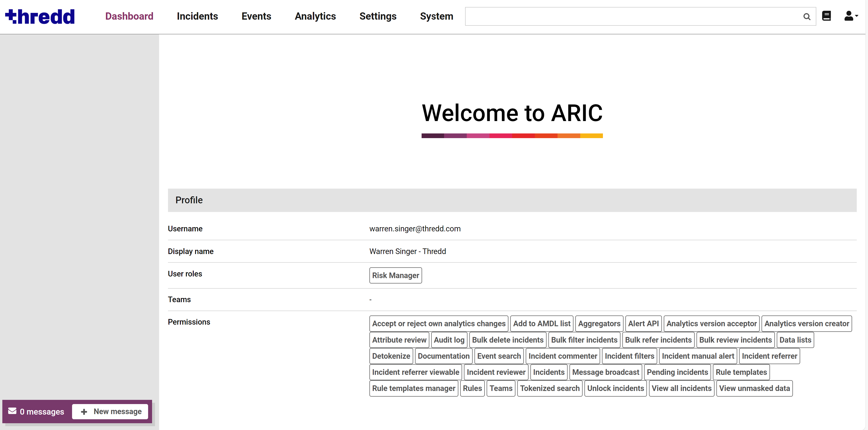Open the documentation book icon
868x430 pixels.
(826, 16)
